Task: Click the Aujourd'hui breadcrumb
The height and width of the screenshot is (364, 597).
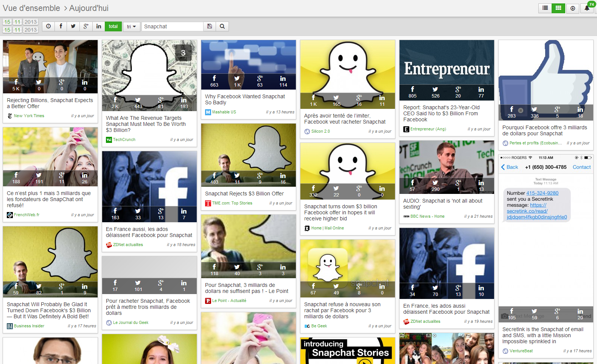Action: [89, 8]
